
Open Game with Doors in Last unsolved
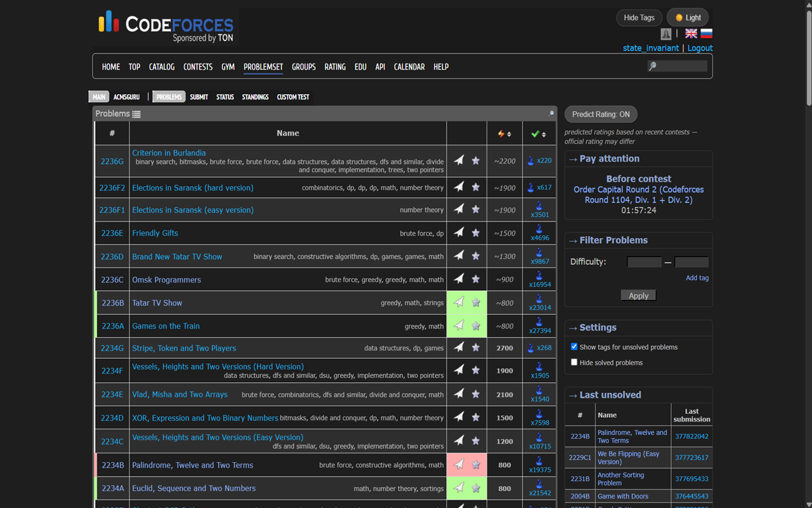(x=623, y=496)
